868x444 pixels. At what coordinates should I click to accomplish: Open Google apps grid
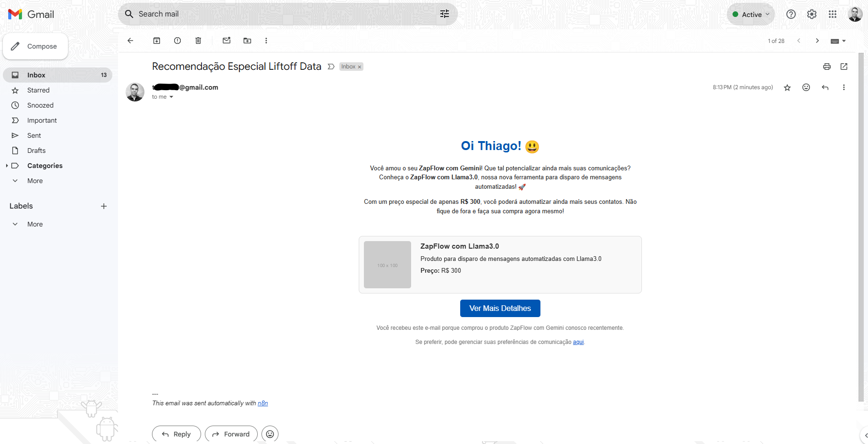point(833,14)
